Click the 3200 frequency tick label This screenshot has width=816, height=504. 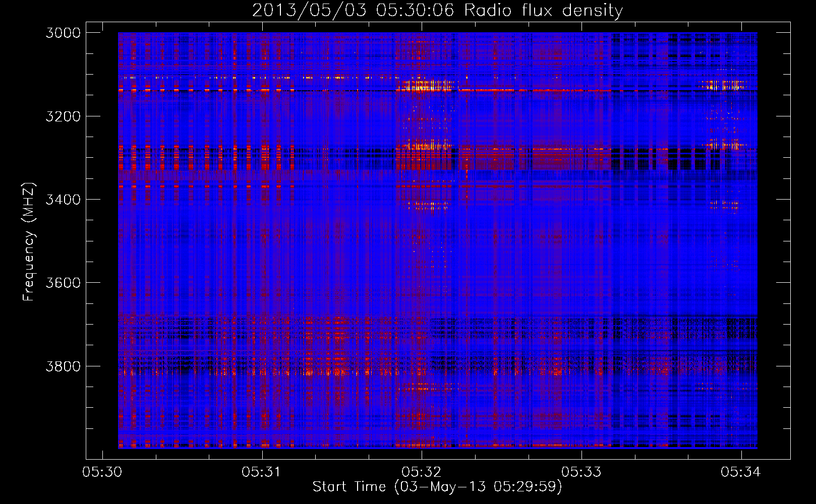63,116
